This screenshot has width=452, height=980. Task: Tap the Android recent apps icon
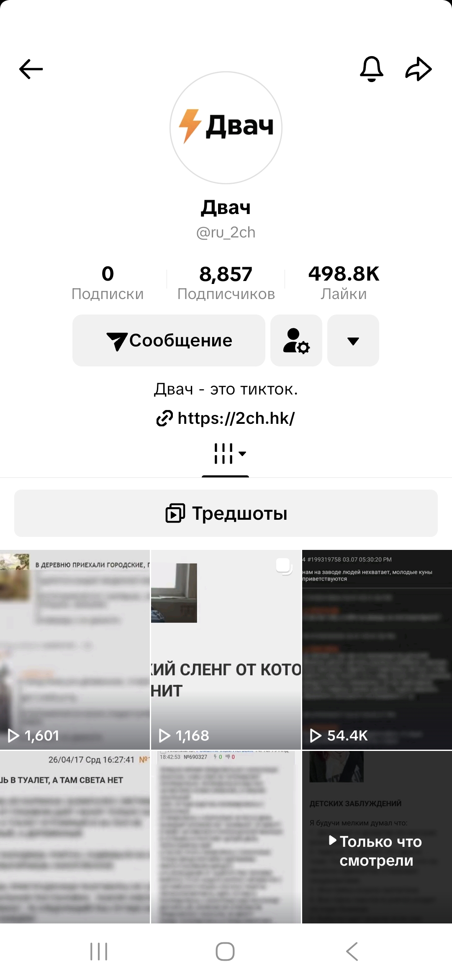click(x=99, y=952)
